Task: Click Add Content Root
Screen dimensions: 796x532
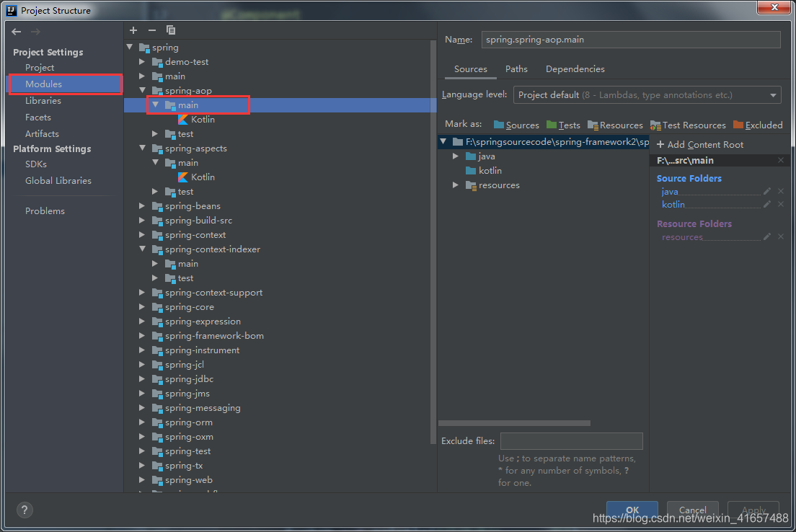Action: (700, 145)
